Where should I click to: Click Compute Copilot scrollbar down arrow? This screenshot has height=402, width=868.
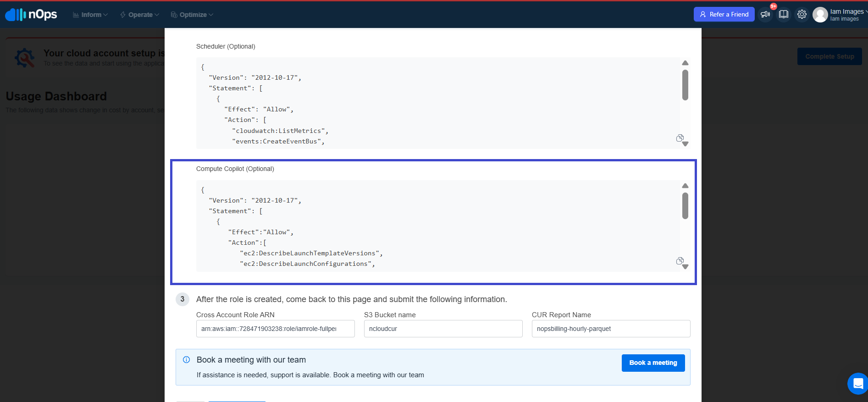tap(685, 267)
